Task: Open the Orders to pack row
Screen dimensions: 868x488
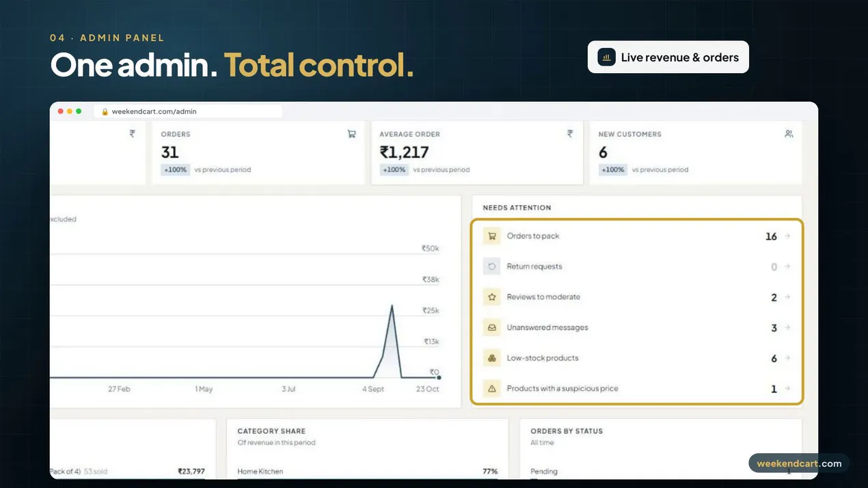Action: [637, 236]
